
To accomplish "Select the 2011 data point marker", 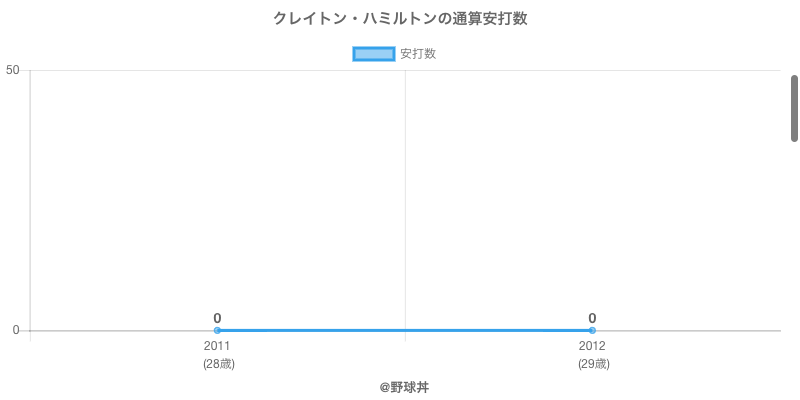I will tap(217, 330).
